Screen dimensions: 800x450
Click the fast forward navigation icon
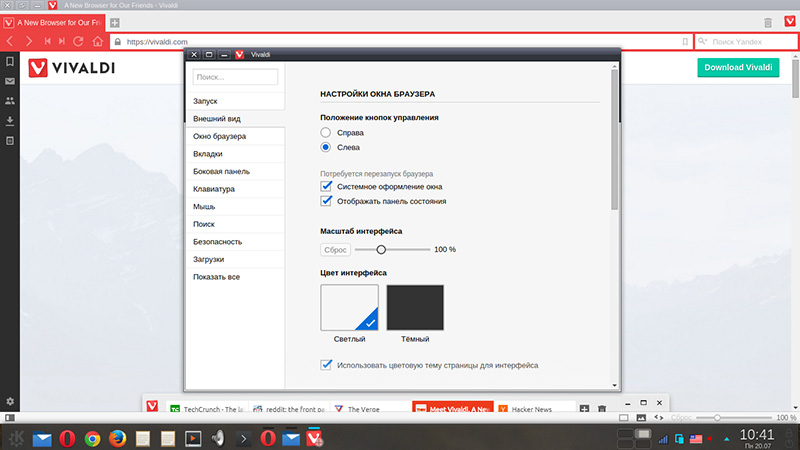[62, 41]
